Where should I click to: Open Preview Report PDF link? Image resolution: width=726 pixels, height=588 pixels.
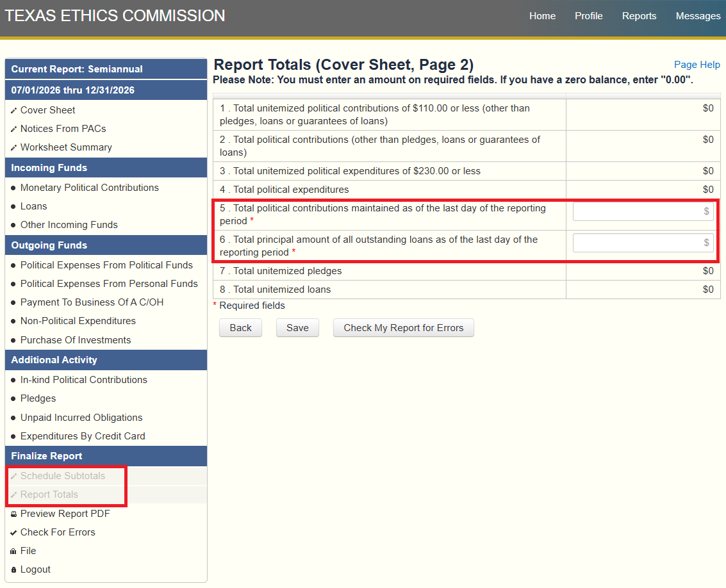[65, 514]
